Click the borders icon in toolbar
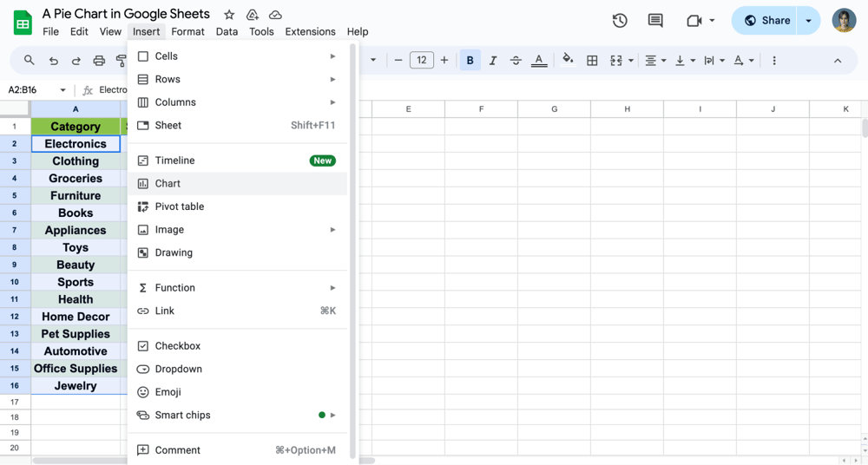 click(592, 61)
